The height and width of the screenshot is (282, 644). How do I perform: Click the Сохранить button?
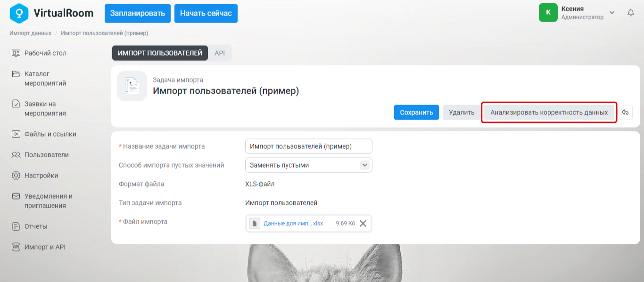(x=416, y=113)
